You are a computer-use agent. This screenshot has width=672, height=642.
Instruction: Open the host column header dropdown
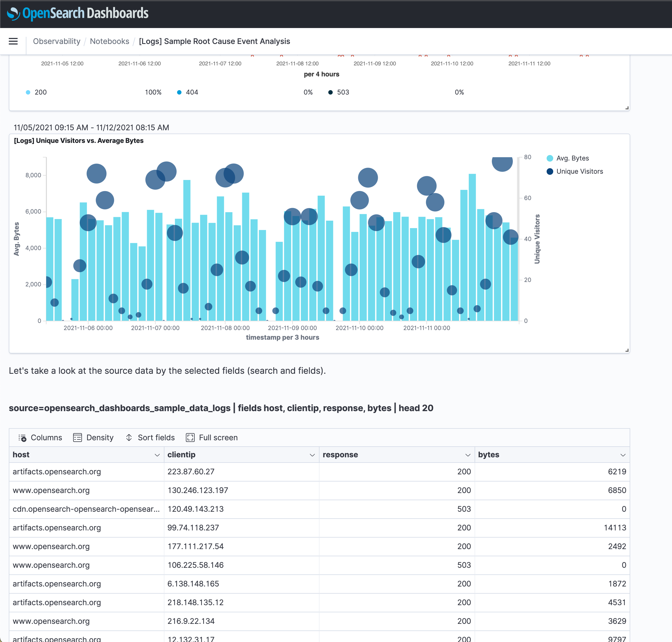coord(157,455)
